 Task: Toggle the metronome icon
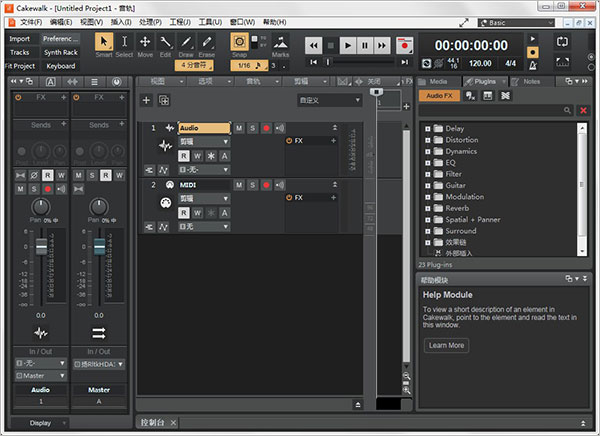533,65
